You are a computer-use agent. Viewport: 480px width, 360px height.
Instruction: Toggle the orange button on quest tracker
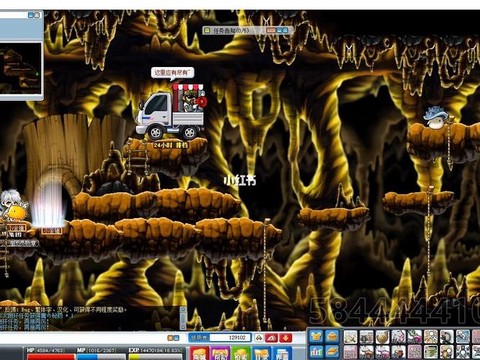(271, 30)
